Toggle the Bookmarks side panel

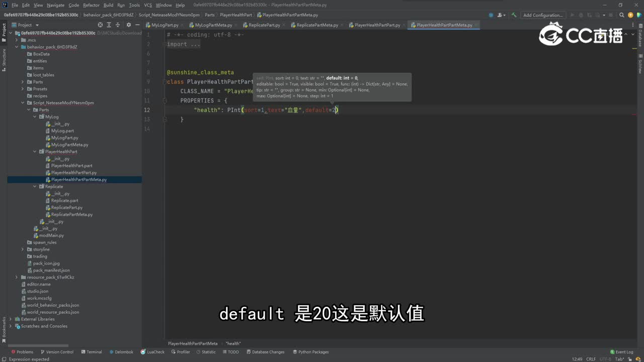point(4,327)
